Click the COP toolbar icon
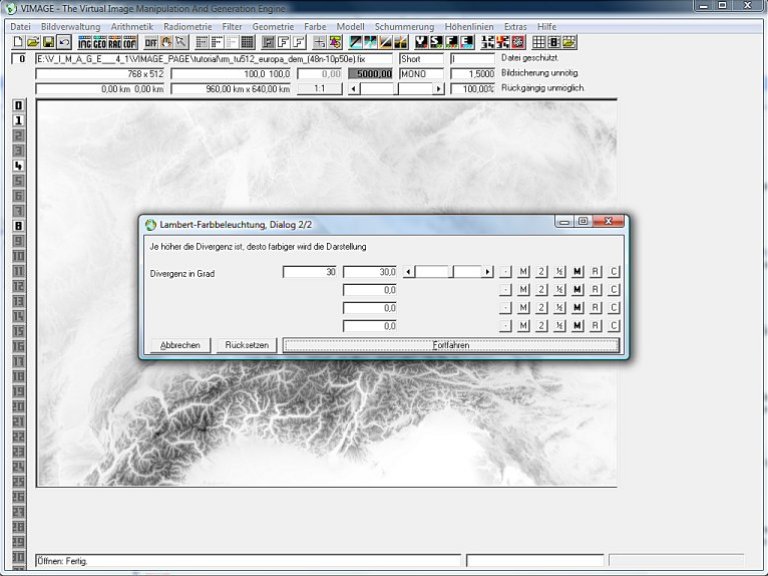 130,42
